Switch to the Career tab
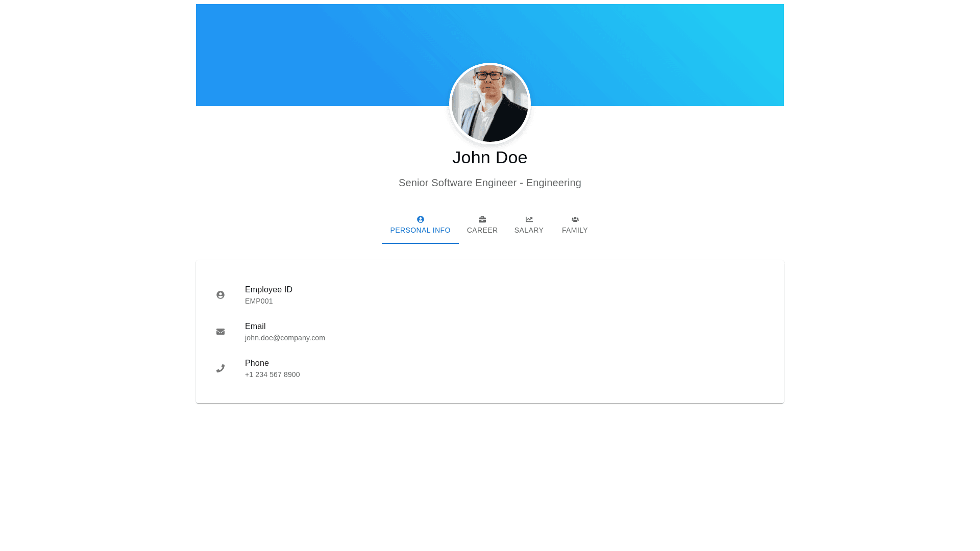The width and height of the screenshot is (980, 551). coord(482,230)
